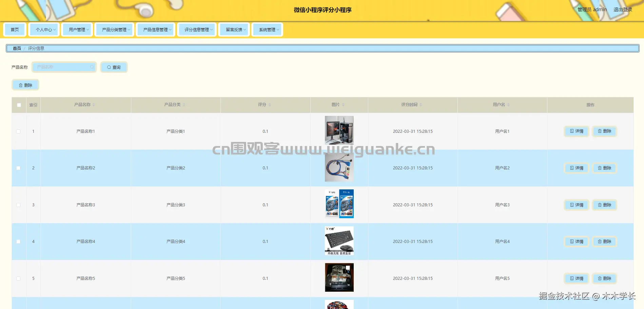Open 详情 for the 产品名称1 row
The image size is (644, 309).
577,131
